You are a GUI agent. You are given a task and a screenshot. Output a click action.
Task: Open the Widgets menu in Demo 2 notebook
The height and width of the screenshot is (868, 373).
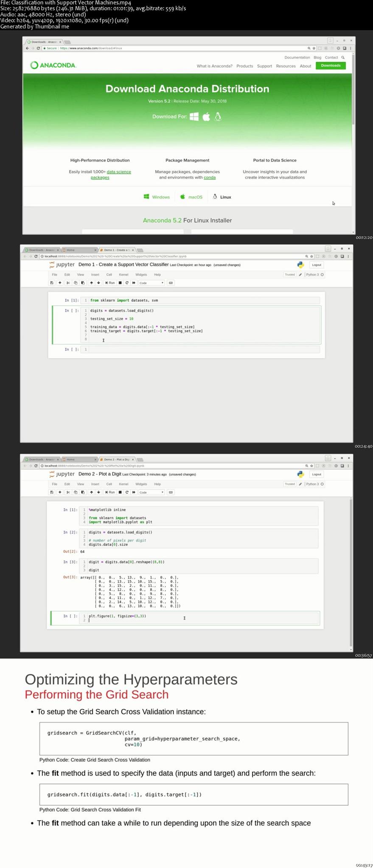point(141,484)
